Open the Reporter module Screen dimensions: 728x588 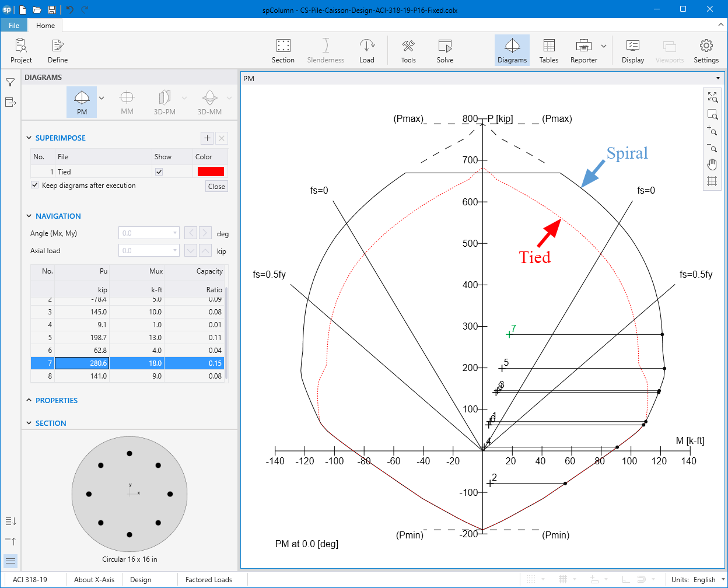point(583,50)
